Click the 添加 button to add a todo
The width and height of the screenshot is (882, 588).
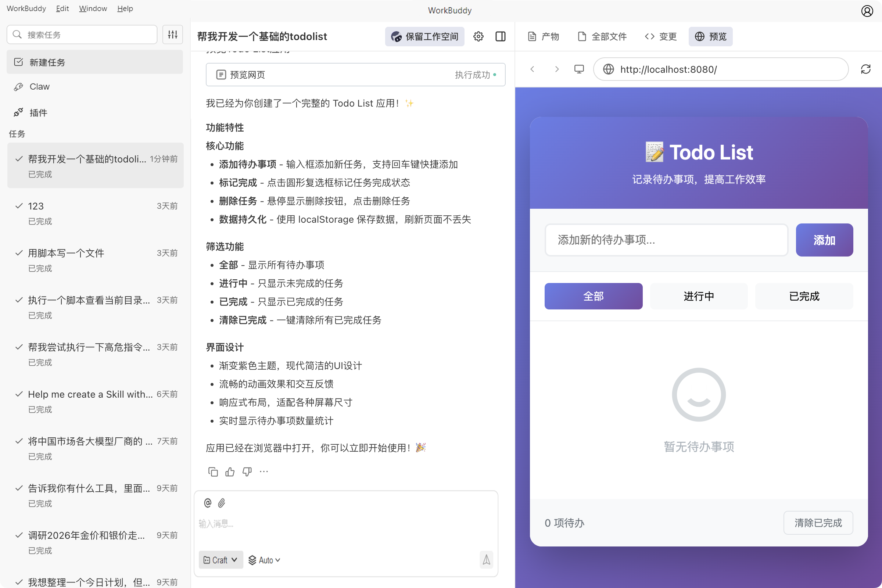pyautogui.click(x=824, y=240)
